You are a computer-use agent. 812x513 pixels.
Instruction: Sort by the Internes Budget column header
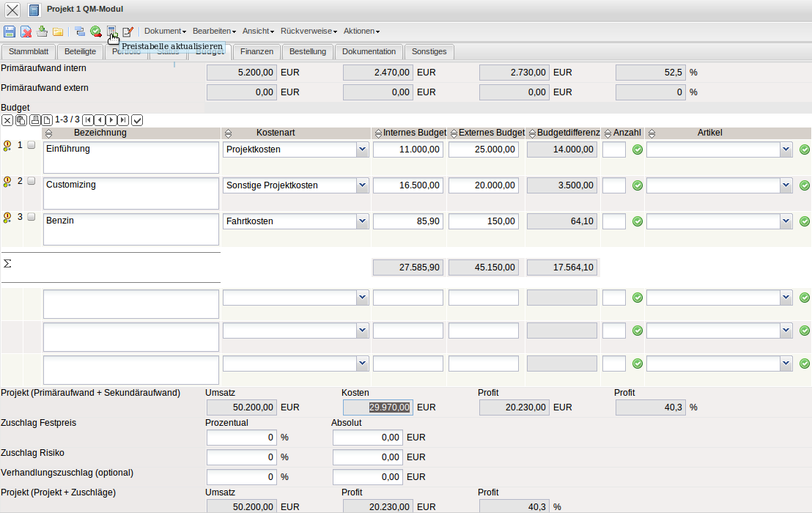coord(410,133)
